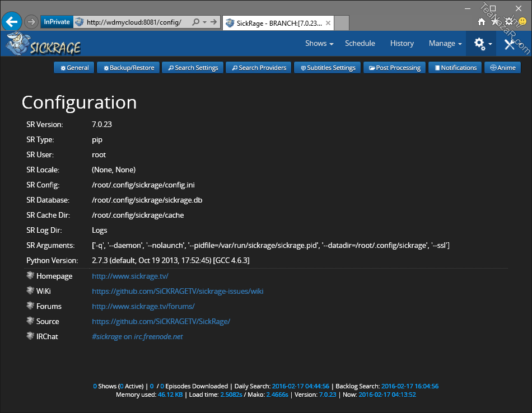Open the http://www.sickrage.tv/ homepage link

[130, 276]
